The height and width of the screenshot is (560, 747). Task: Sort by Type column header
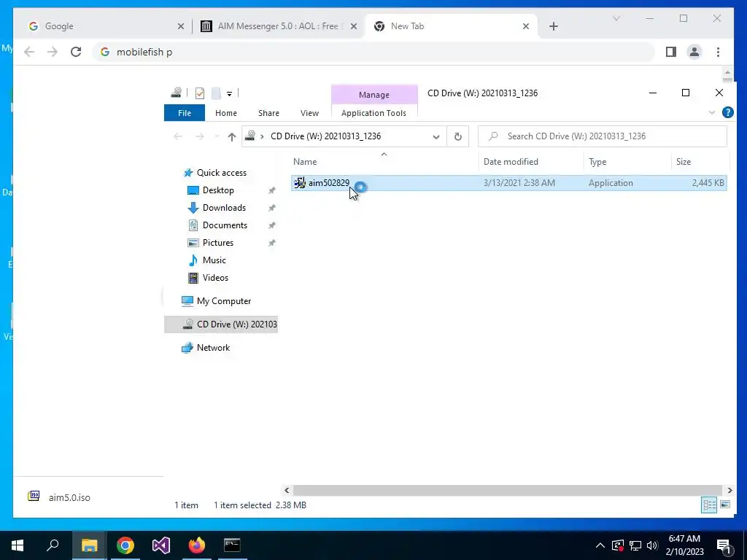627,161
